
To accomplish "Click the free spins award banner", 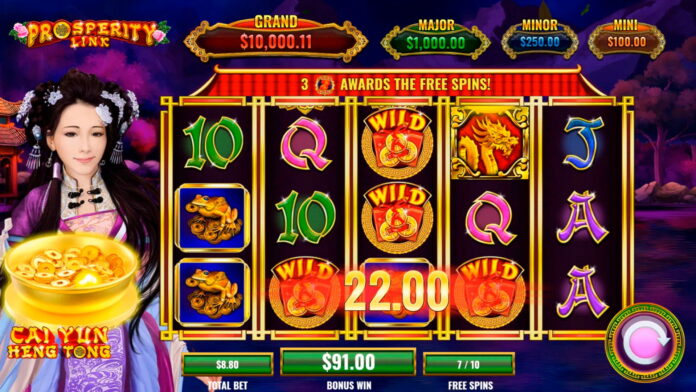I will (x=397, y=83).
